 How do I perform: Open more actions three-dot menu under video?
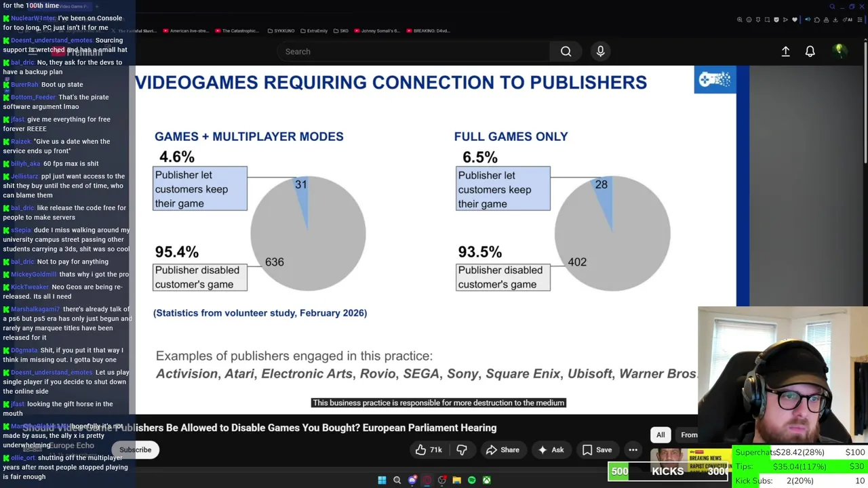pyautogui.click(x=633, y=449)
